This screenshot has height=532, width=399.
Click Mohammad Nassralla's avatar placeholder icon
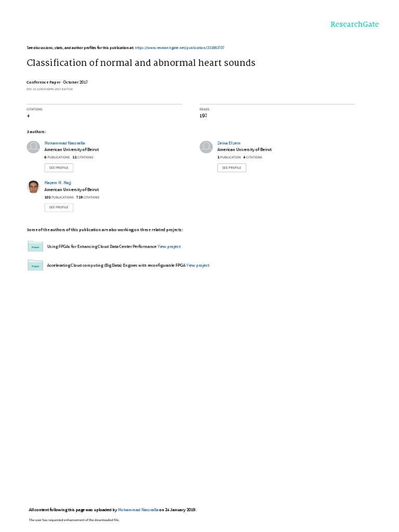click(33, 147)
